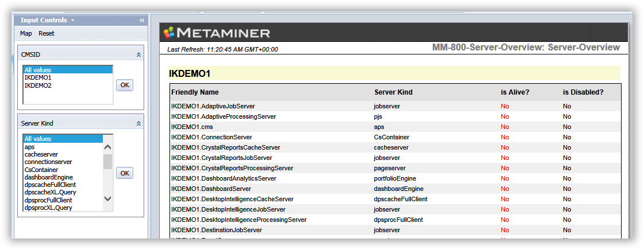The width and height of the screenshot is (644, 250).
Task: Click OK button for CMSID
Action: click(x=125, y=85)
